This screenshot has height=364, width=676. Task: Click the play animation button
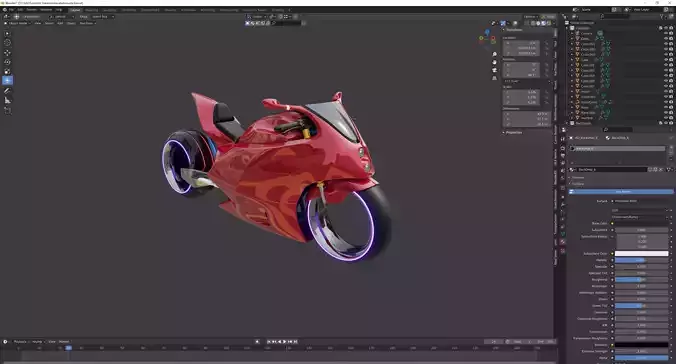[x=284, y=342]
